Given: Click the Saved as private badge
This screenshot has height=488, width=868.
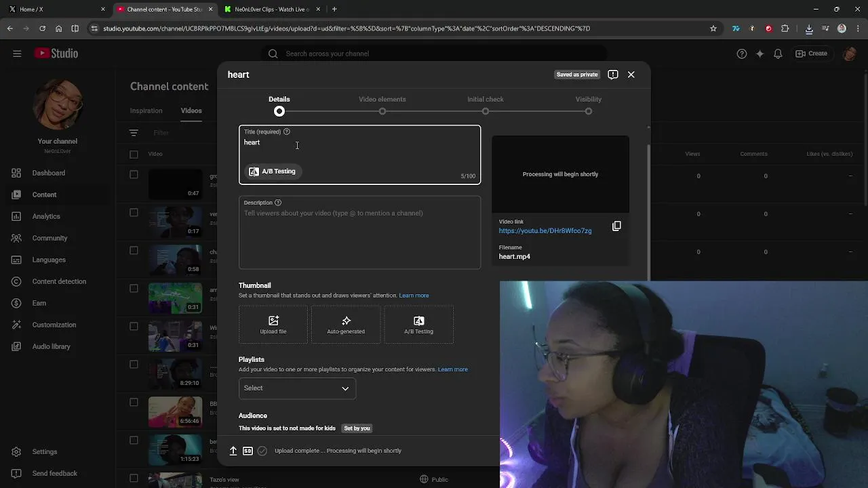Looking at the screenshot, I should (577, 75).
